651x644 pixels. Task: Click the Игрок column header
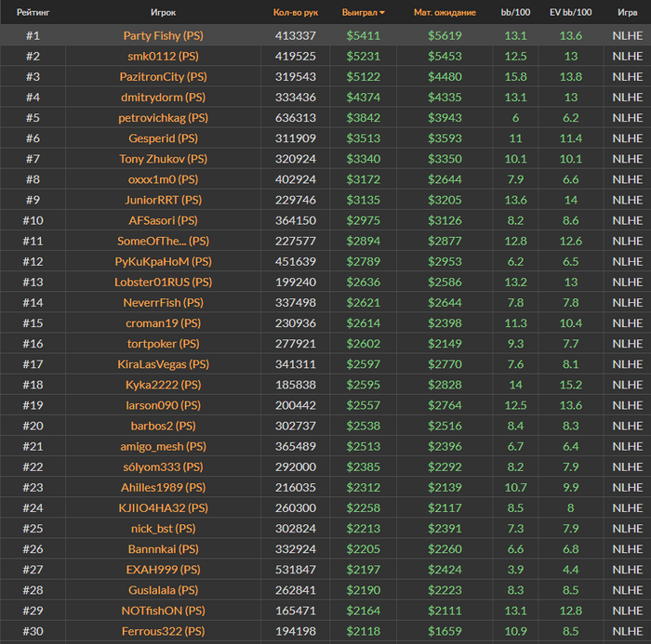click(x=163, y=13)
